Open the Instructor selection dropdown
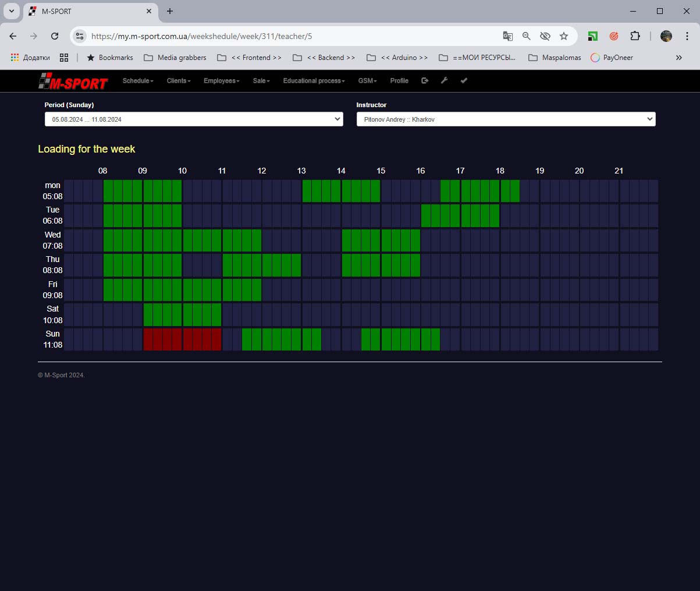The image size is (700, 591). 506,119
